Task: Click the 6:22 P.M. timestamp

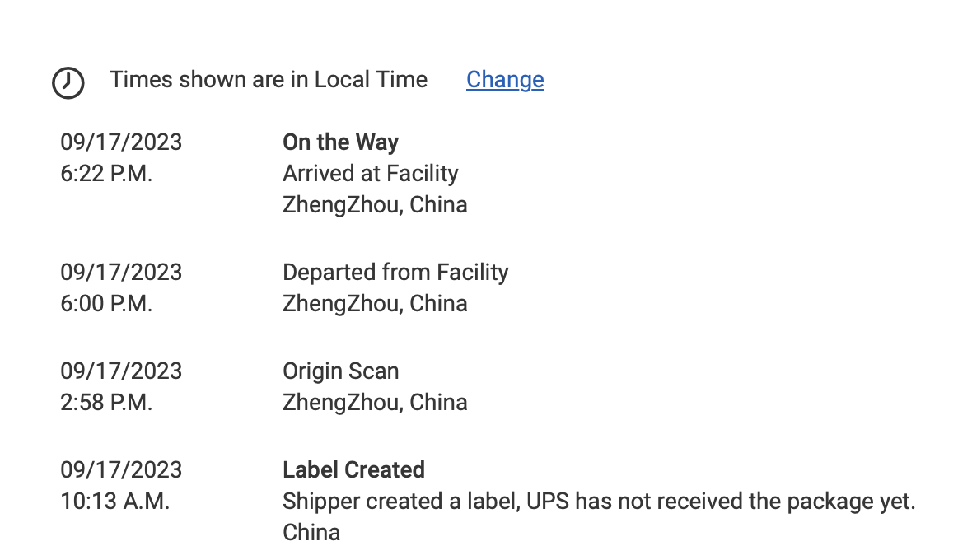Action: [x=106, y=174]
